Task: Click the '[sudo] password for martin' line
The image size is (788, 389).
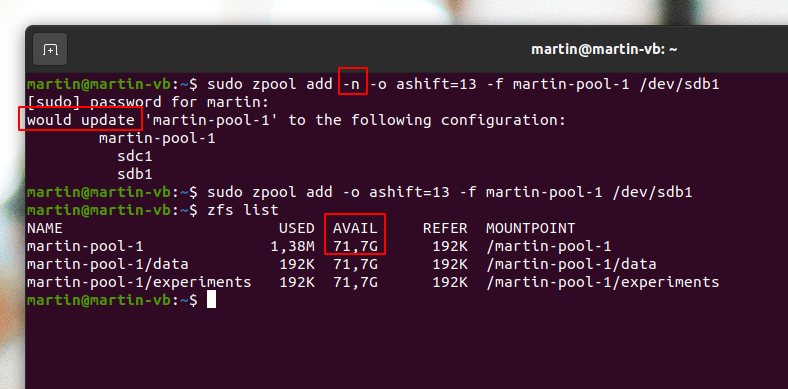Action: click(148, 102)
